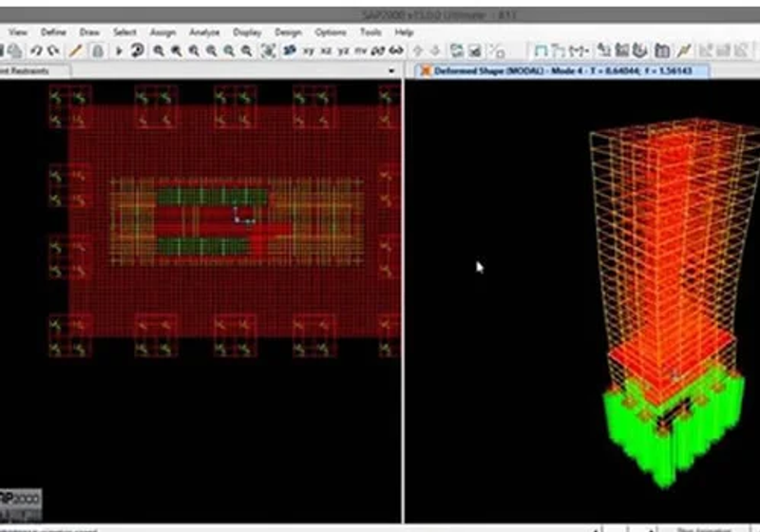760x532 pixels.
Task: Open the Design menu
Action: click(289, 32)
